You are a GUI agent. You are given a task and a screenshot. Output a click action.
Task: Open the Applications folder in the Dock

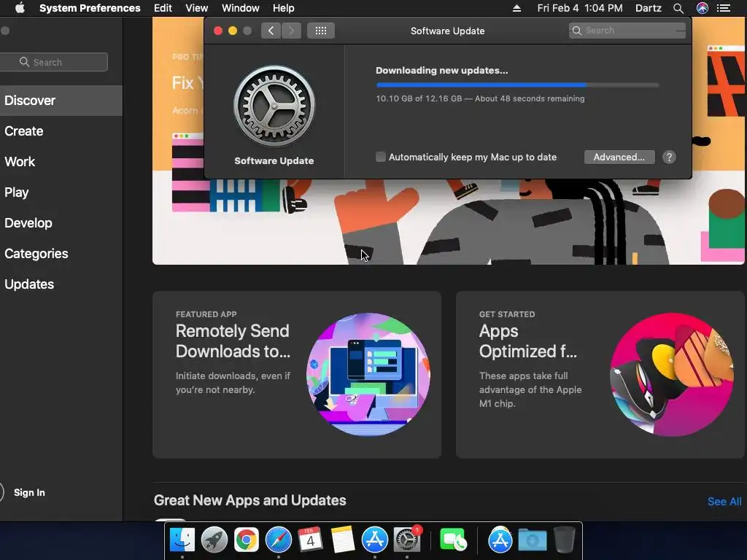[x=500, y=540]
